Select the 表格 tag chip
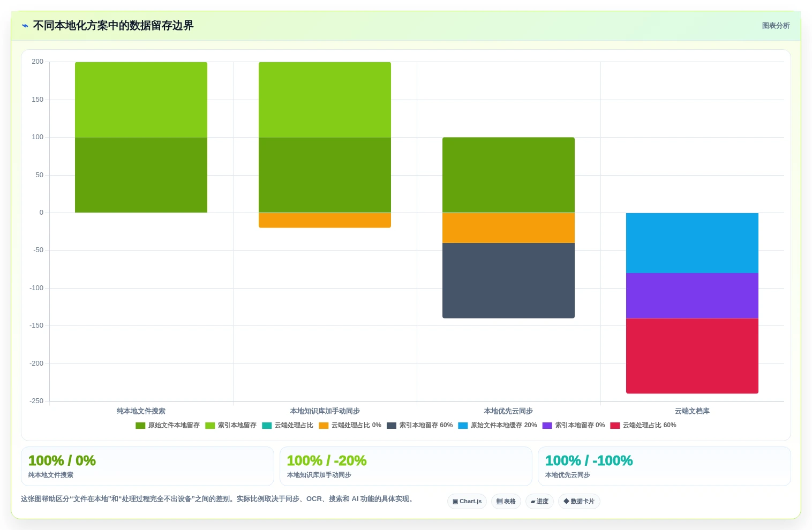 click(506, 502)
